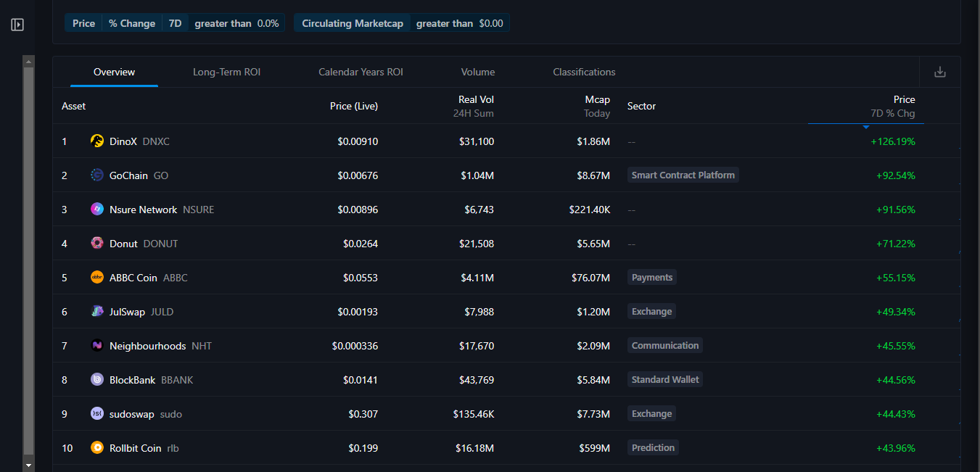
Task: Open the Calendar Years ROI tab
Action: pyautogui.click(x=361, y=72)
